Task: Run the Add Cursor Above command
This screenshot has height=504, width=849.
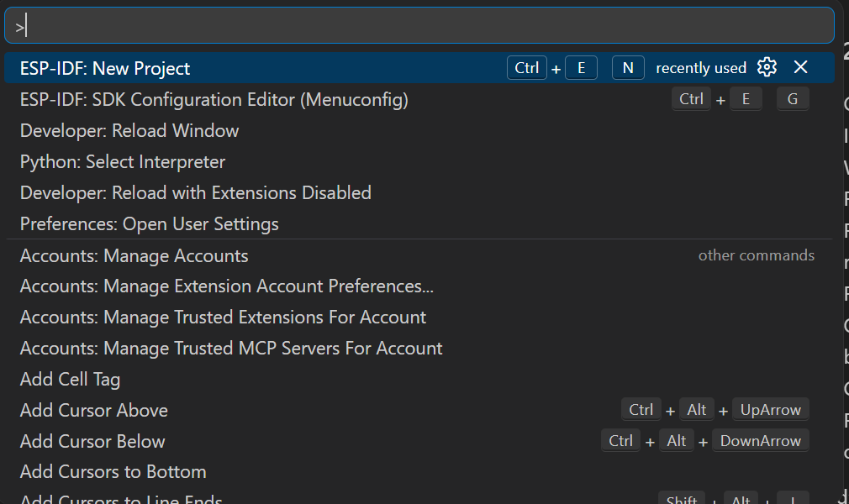Action: coord(419,410)
